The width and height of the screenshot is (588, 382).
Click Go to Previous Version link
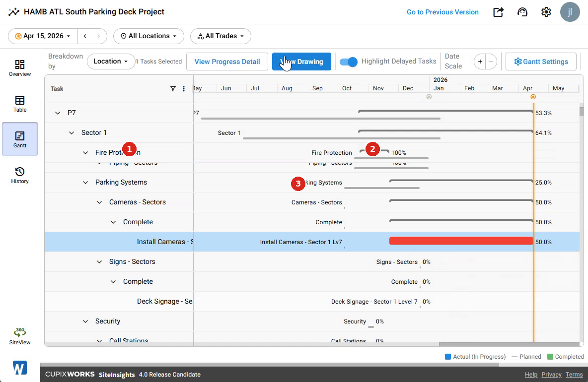[442, 12]
